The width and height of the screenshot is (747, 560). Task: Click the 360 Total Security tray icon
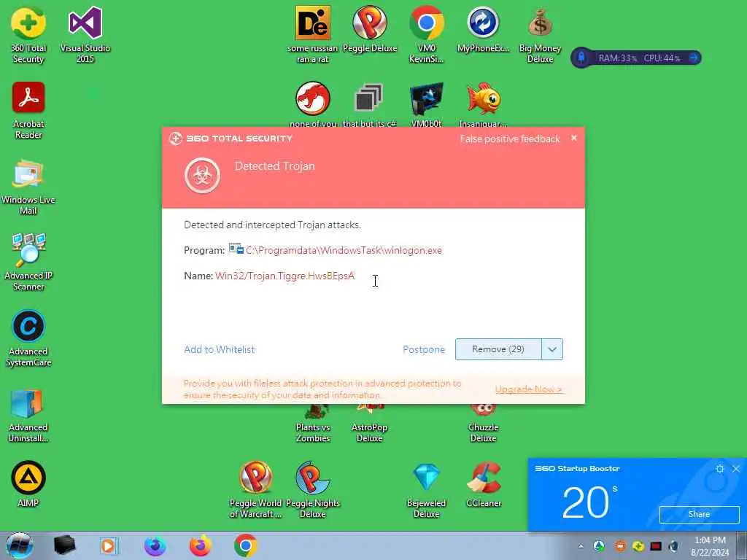(x=638, y=546)
